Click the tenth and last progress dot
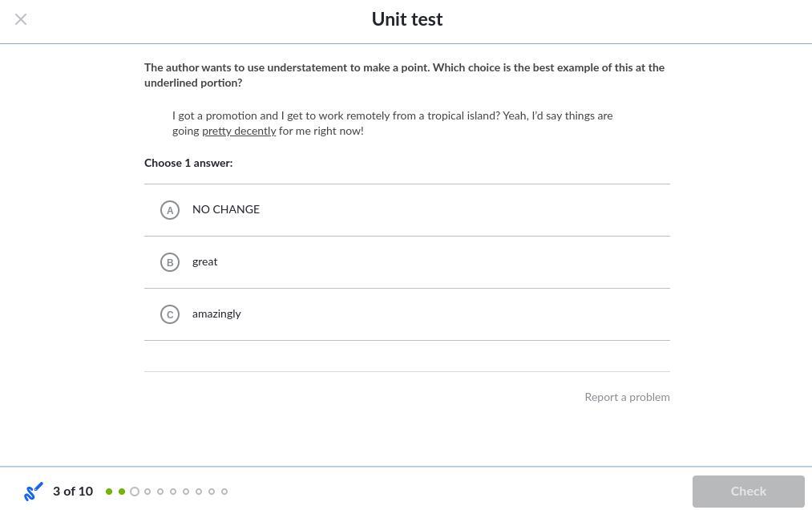812x510 pixels. (x=224, y=492)
